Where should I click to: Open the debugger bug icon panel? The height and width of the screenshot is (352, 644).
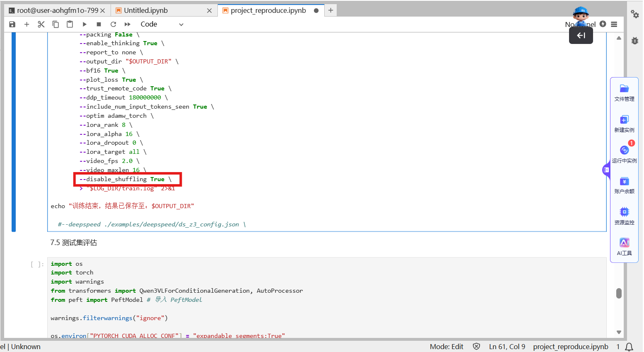(634, 41)
